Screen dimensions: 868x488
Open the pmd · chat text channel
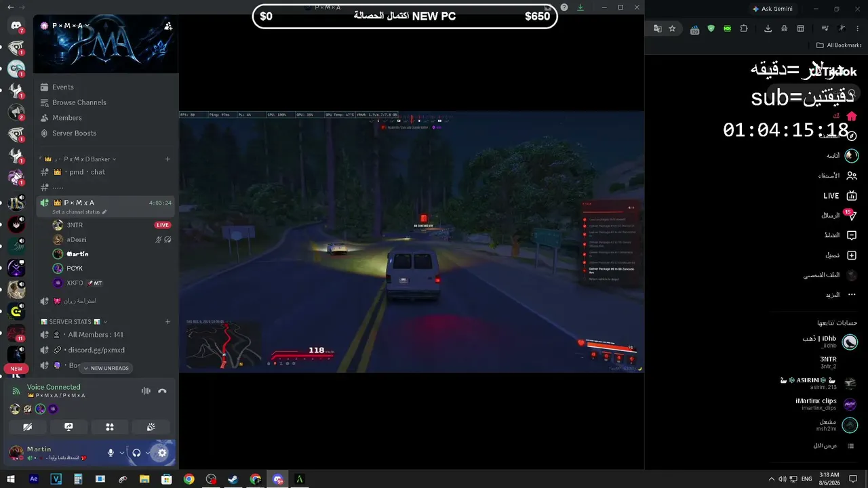(105, 172)
